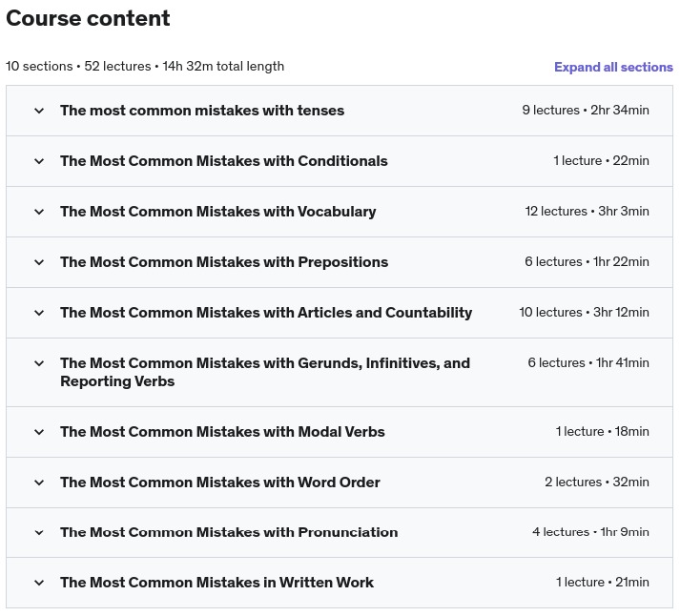Click chevron beside Gerunds, Infinitives section
The width and height of the screenshot is (680, 616).
[x=39, y=363]
